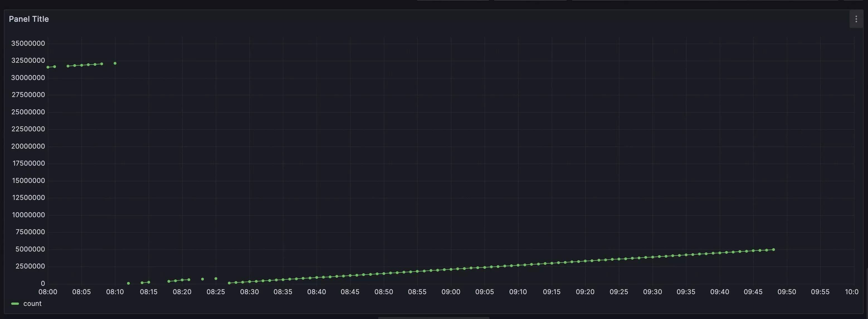Click the x-axis label 08:15
This screenshot has width=868, height=319.
pos(148,292)
